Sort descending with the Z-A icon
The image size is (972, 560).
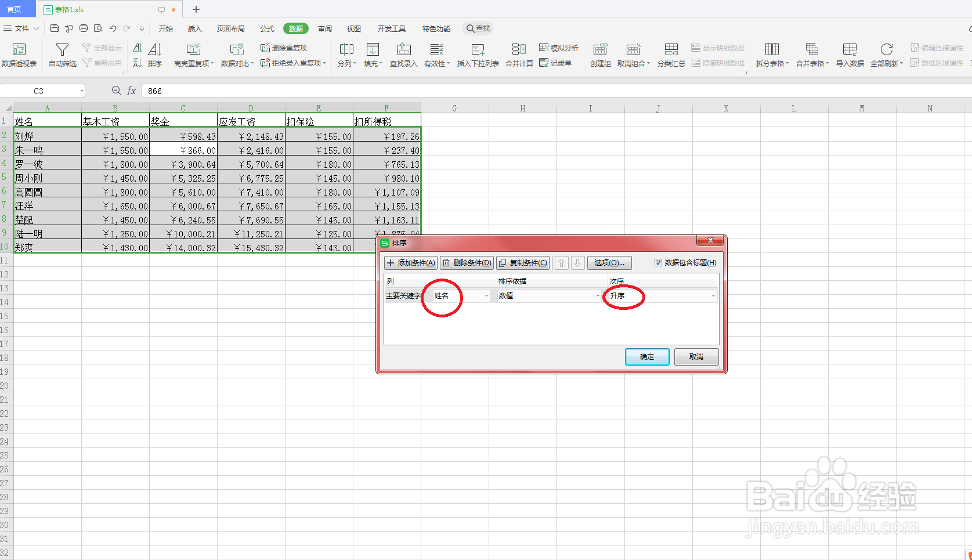pos(138,63)
